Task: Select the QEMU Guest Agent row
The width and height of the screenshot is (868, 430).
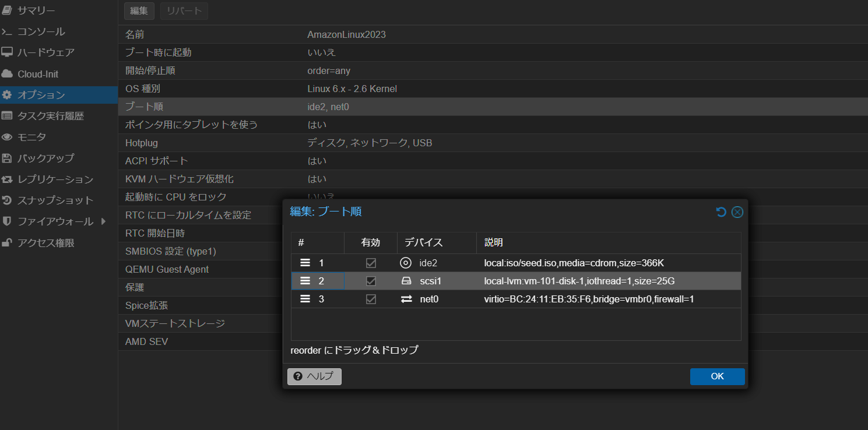Action: [200, 269]
